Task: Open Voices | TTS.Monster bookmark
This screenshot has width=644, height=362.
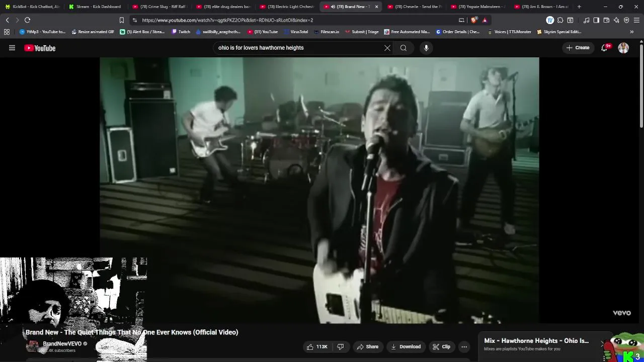Action: pos(509,32)
